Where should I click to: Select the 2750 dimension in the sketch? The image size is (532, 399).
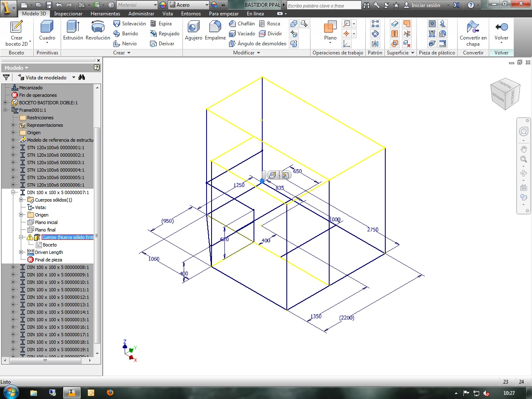click(x=373, y=230)
